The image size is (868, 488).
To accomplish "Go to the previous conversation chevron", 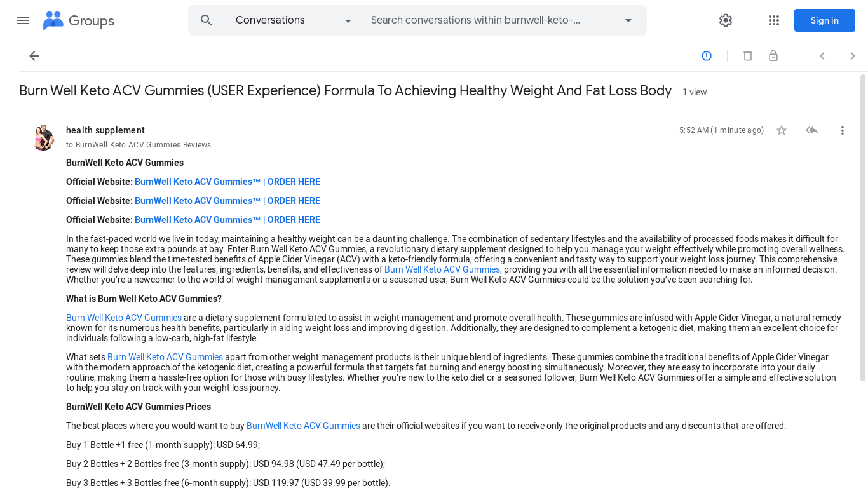I will tap(822, 56).
